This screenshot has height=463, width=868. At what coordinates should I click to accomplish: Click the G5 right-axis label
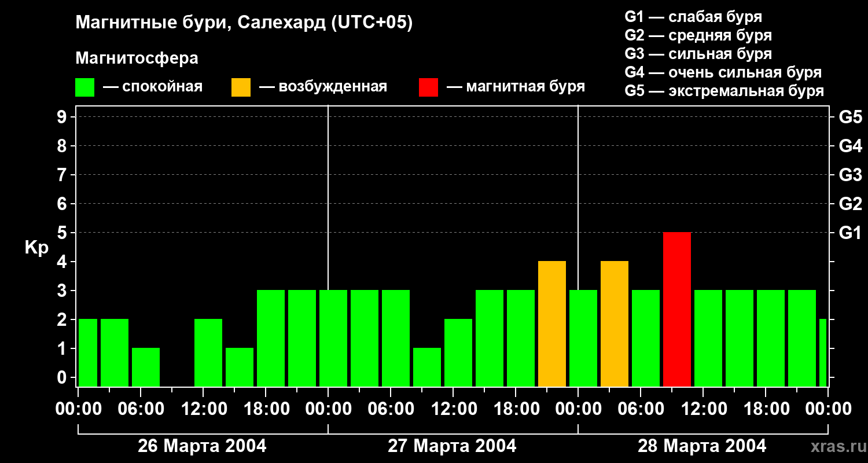(850, 117)
